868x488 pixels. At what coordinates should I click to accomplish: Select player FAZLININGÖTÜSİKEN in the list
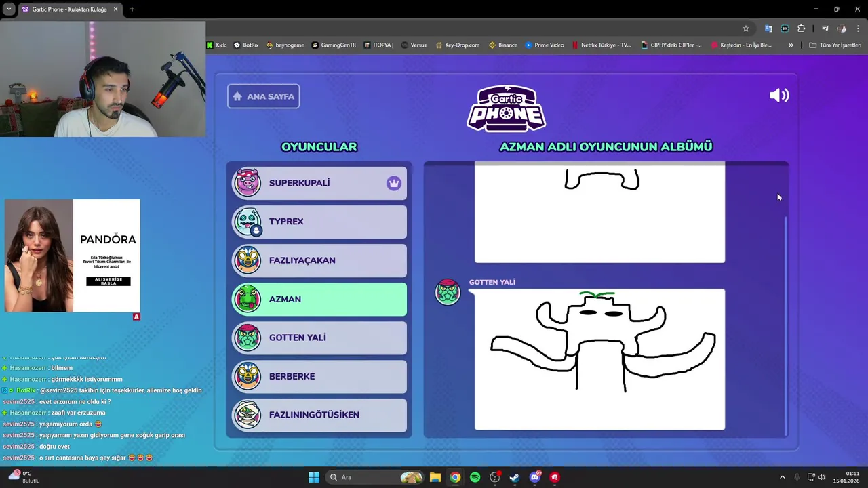pyautogui.click(x=319, y=415)
